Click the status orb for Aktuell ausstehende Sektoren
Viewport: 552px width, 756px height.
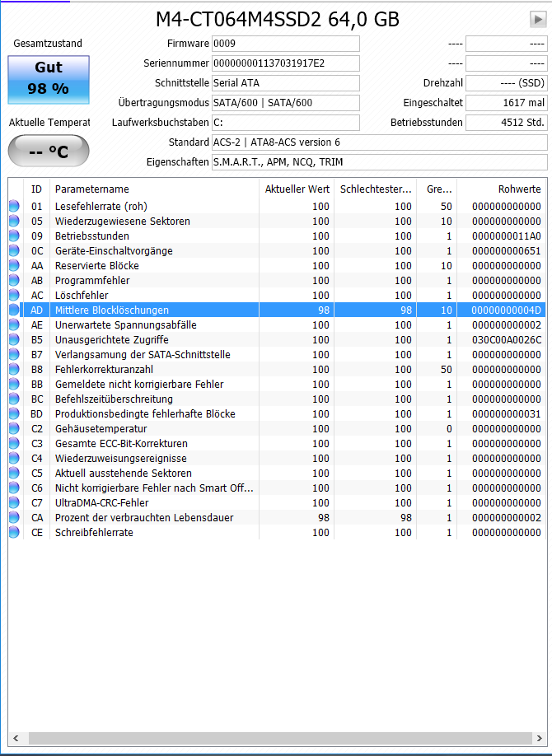tap(14, 474)
